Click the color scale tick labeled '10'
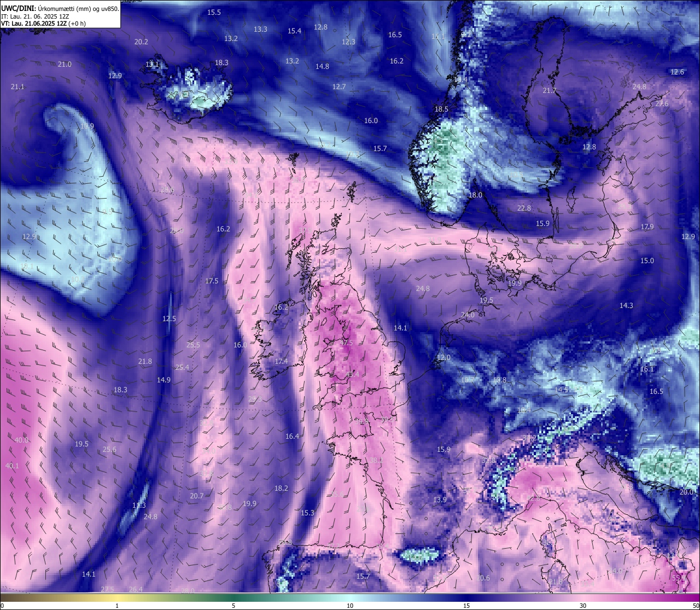 coord(350,606)
